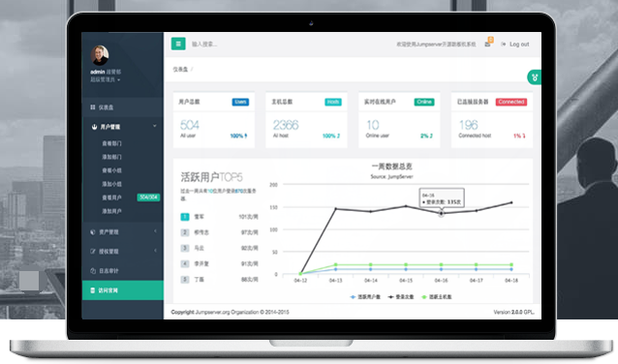This screenshot has width=618, height=364.
Task: Select rank 5 user with 88 count
Action: [220, 280]
